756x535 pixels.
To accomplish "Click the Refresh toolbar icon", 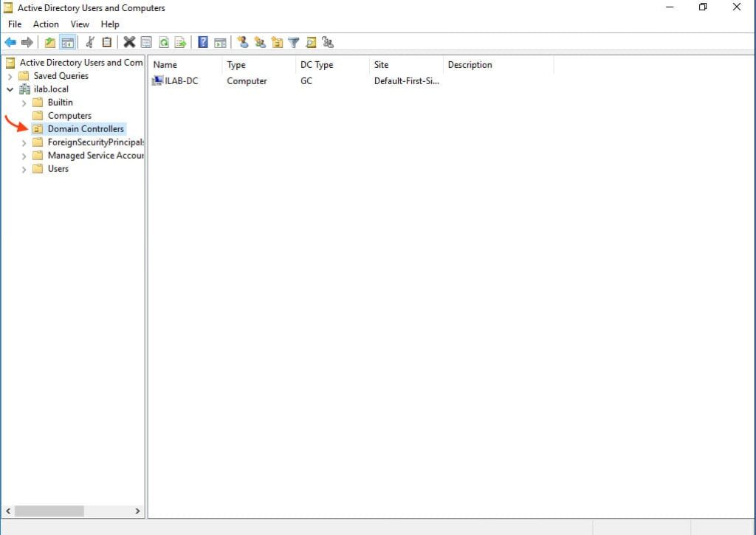I will tap(163, 43).
